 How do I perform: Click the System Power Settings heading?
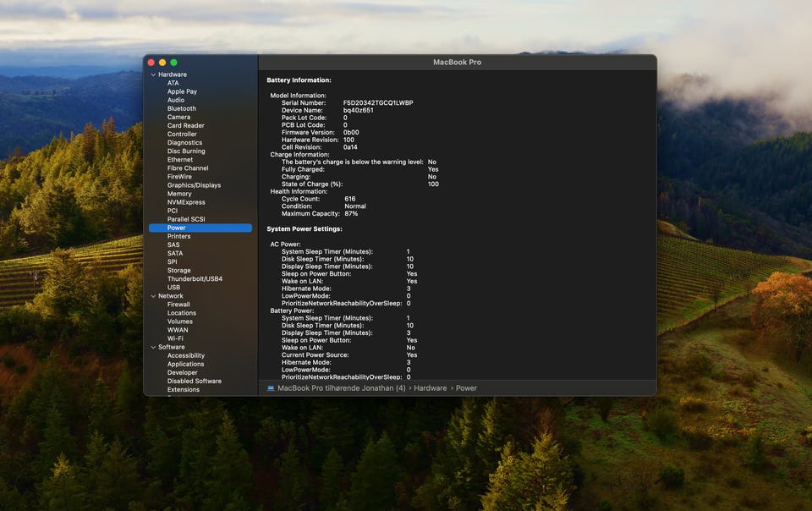point(304,228)
